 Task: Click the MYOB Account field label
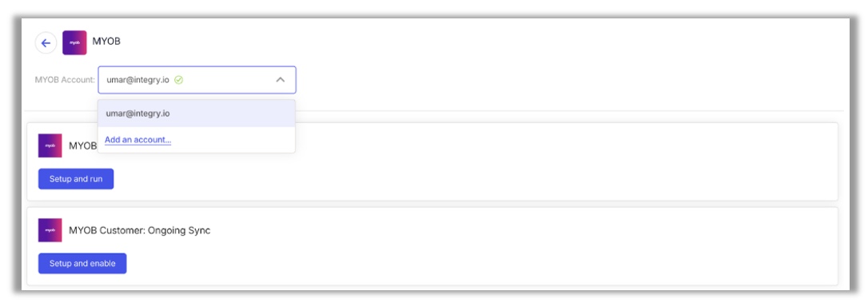(65, 80)
